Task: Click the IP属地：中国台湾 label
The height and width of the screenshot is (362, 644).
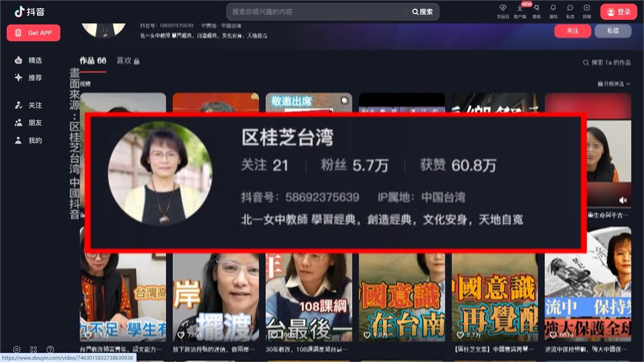Action: tap(421, 197)
